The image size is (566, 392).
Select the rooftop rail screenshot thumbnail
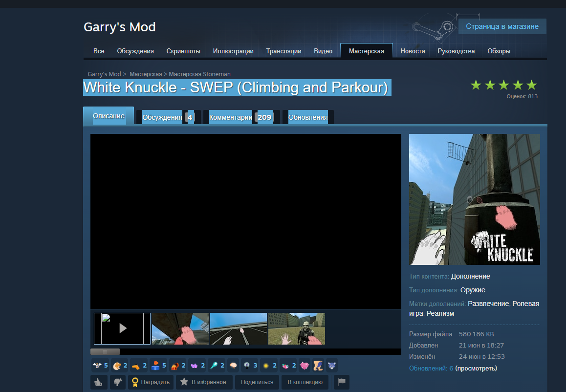[239, 328]
